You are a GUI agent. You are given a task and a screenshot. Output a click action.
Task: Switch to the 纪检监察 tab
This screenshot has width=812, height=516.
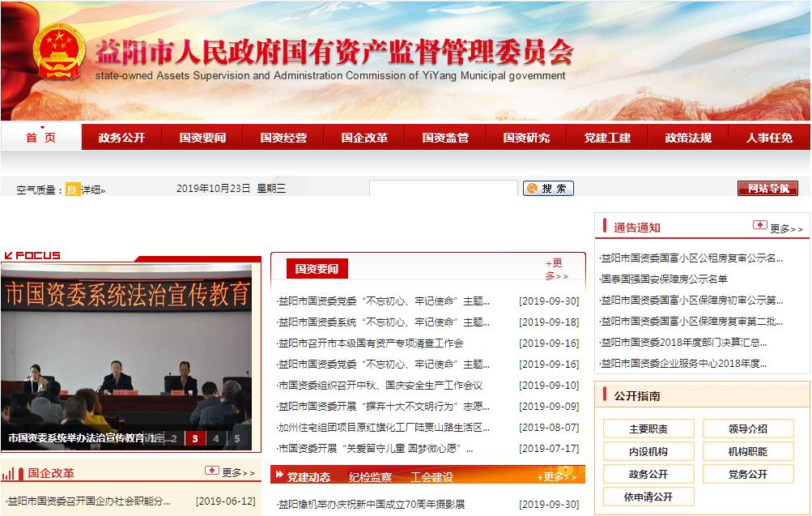[370, 477]
